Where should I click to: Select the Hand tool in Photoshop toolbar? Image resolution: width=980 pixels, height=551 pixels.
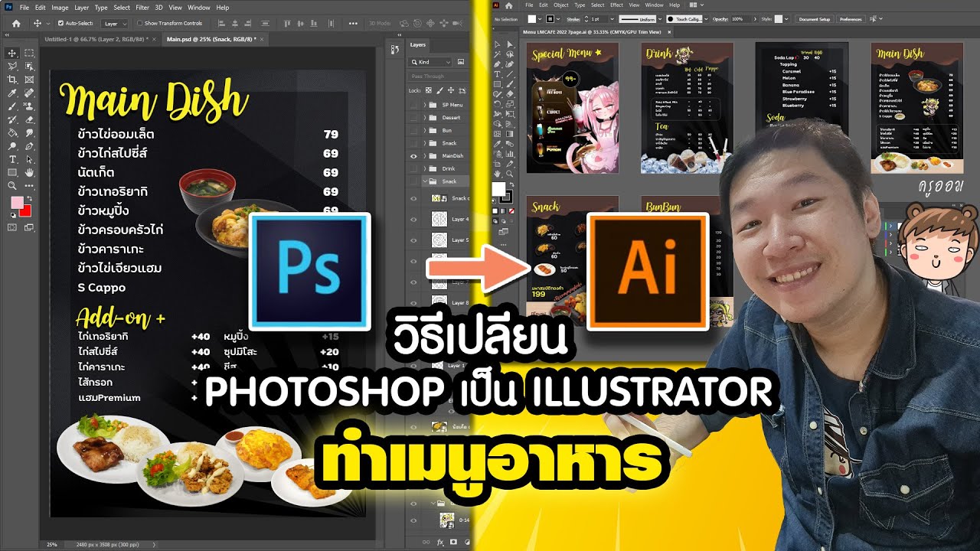[30, 172]
